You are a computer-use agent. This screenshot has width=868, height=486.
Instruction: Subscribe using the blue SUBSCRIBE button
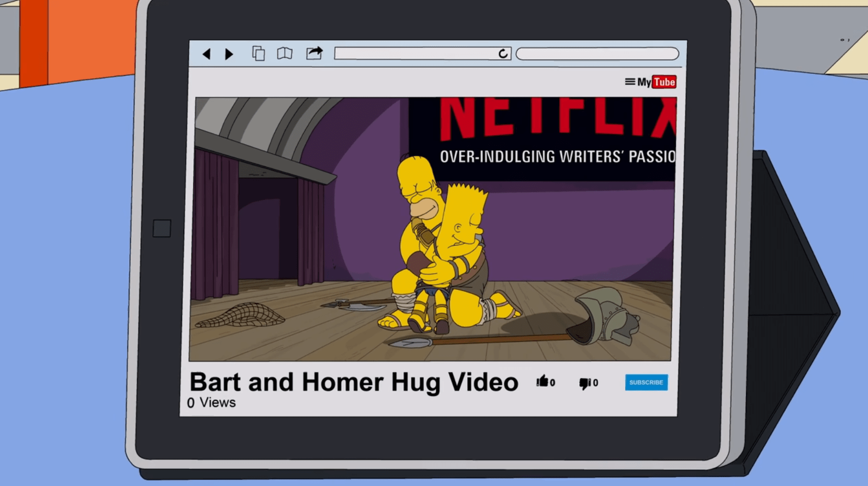[x=646, y=382]
